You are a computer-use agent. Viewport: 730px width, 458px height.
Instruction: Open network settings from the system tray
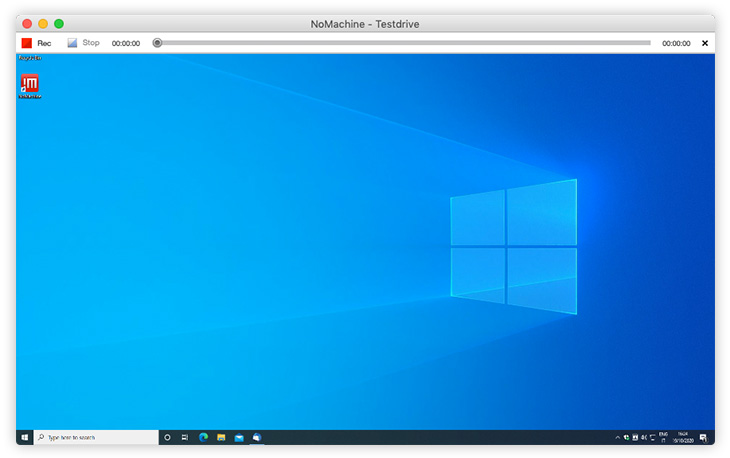651,437
